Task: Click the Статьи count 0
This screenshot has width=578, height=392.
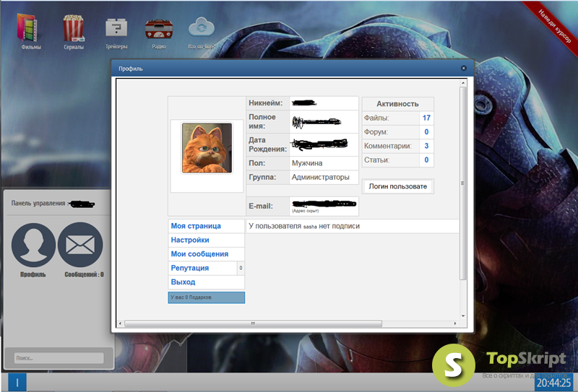Action: tap(426, 160)
